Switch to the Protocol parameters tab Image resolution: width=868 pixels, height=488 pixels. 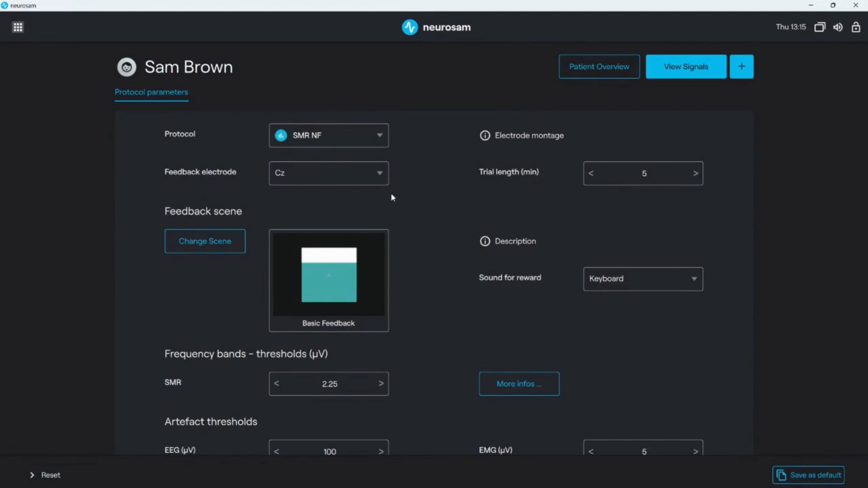pyautogui.click(x=151, y=92)
